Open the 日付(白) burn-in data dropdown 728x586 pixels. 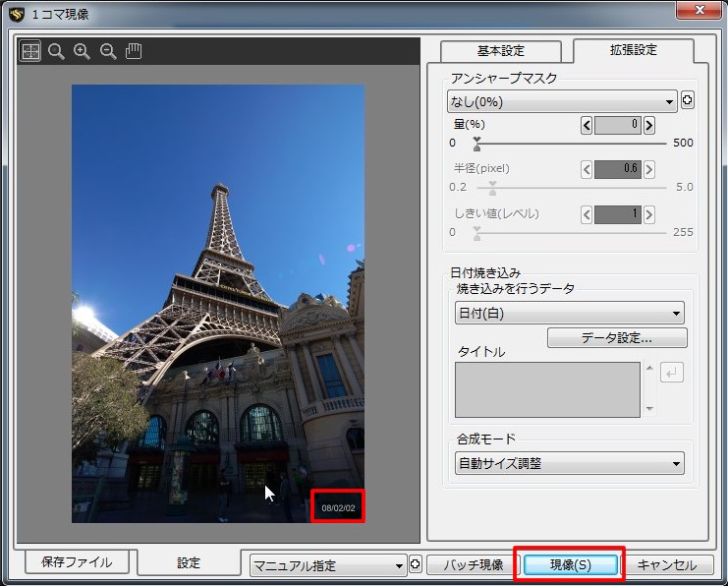pyautogui.click(x=570, y=314)
